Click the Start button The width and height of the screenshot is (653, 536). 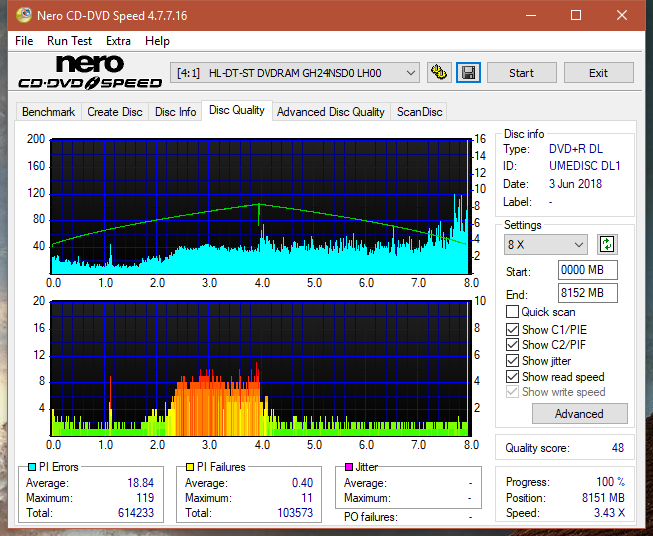point(521,73)
